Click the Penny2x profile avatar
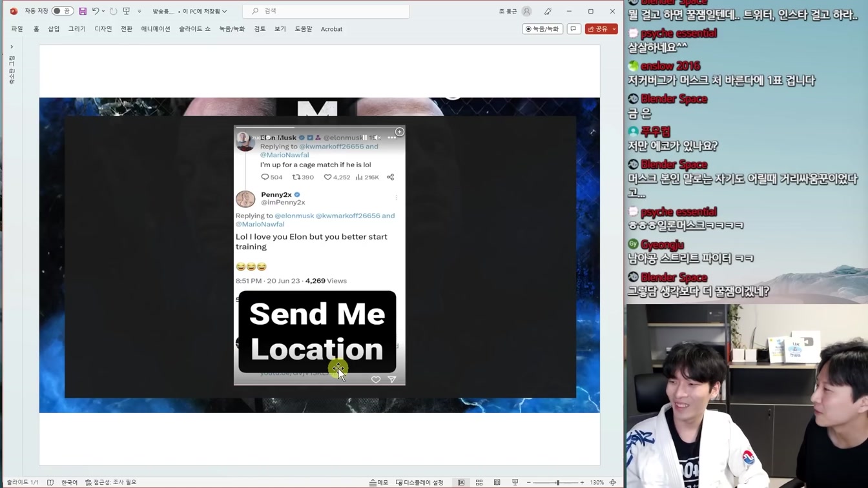The width and height of the screenshot is (868, 488). point(245,199)
